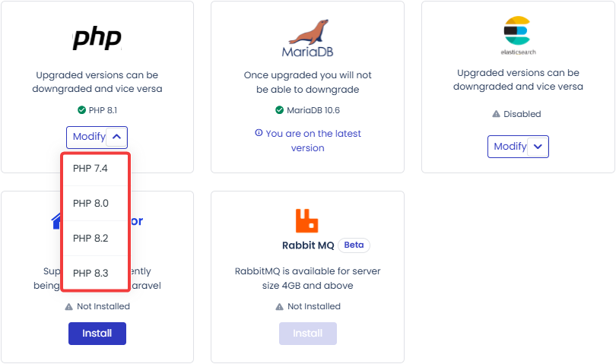Click warning icon beside RabbitMQ Not Installed
The image size is (616, 364).
(x=279, y=307)
